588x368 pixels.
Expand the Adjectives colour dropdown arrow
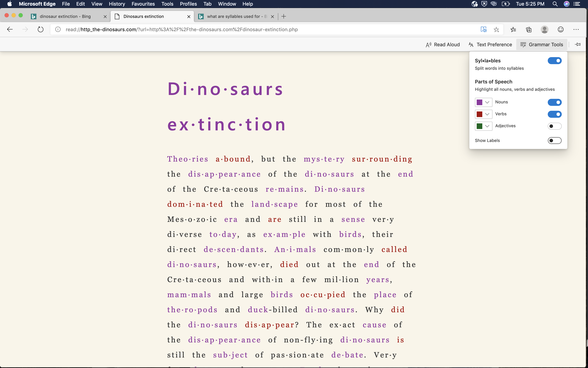[x=487, y=126]
